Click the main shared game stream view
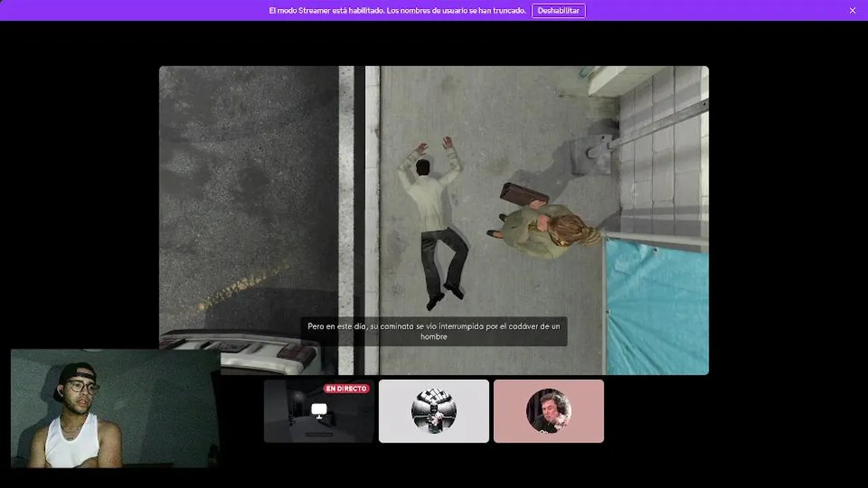This screenshot has width=868, height=488. click(x=434, y=220)
